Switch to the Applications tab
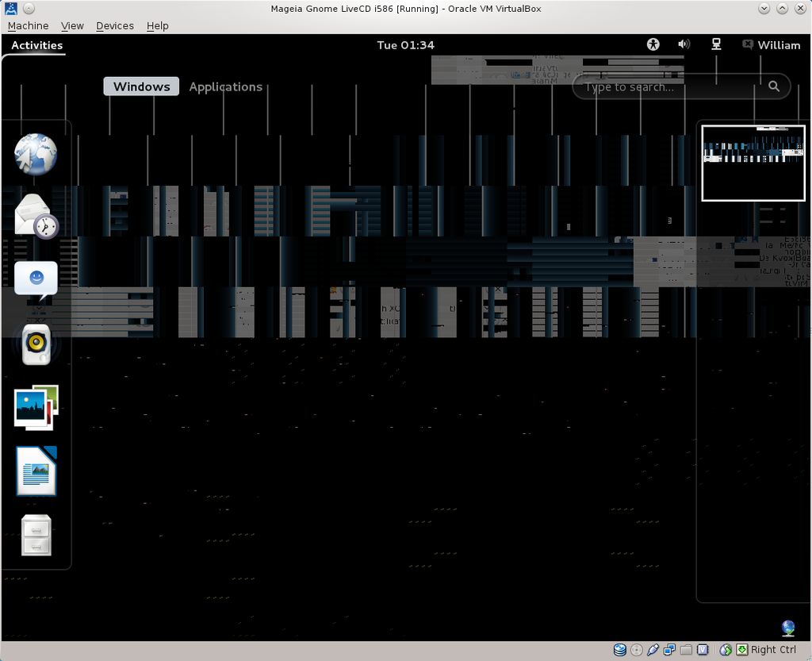The width and height of the screenshot is (812, 661). coord(226,86)
